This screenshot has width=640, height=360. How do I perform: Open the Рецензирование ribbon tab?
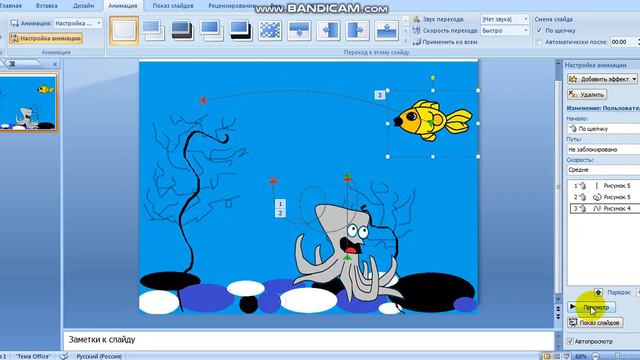(x=231, y=6)
